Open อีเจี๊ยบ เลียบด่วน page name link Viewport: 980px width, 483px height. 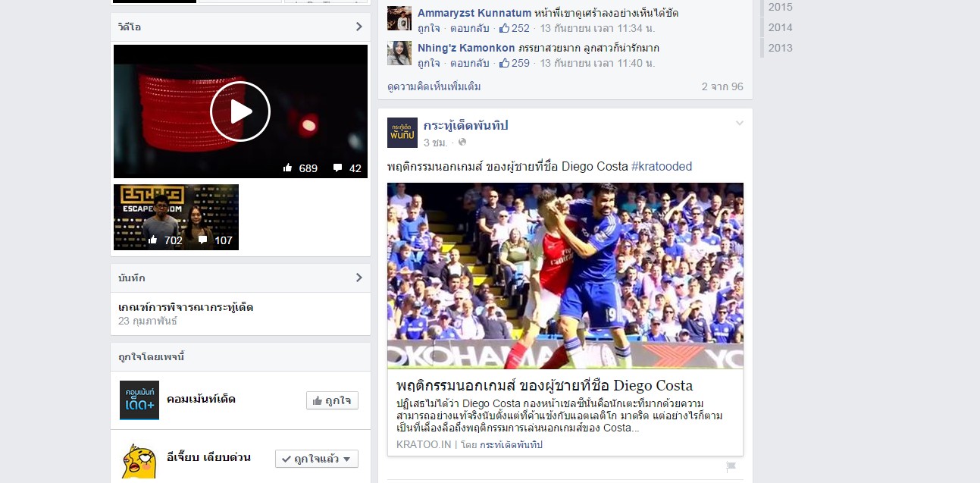click(x=208, y=457)
